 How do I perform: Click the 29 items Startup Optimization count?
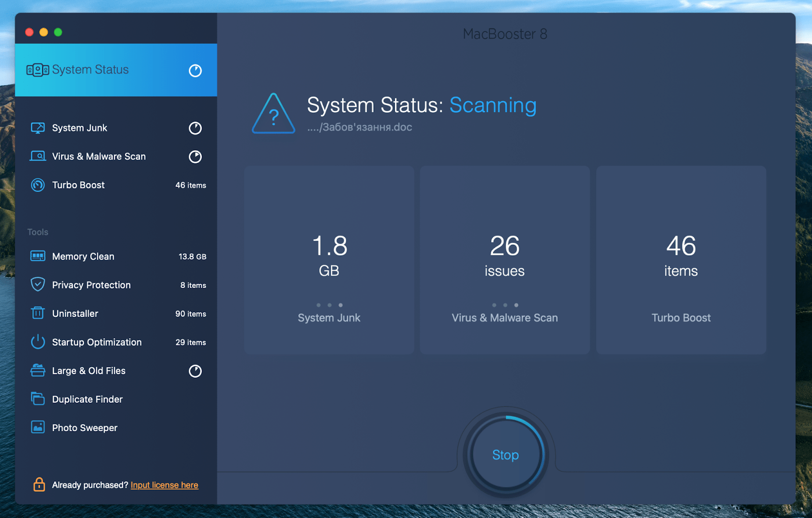tap(191, 342)
